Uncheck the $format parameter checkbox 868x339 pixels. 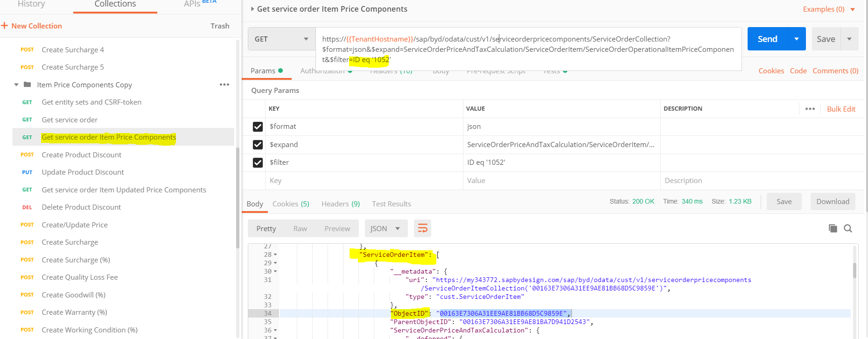coord(258,127)
